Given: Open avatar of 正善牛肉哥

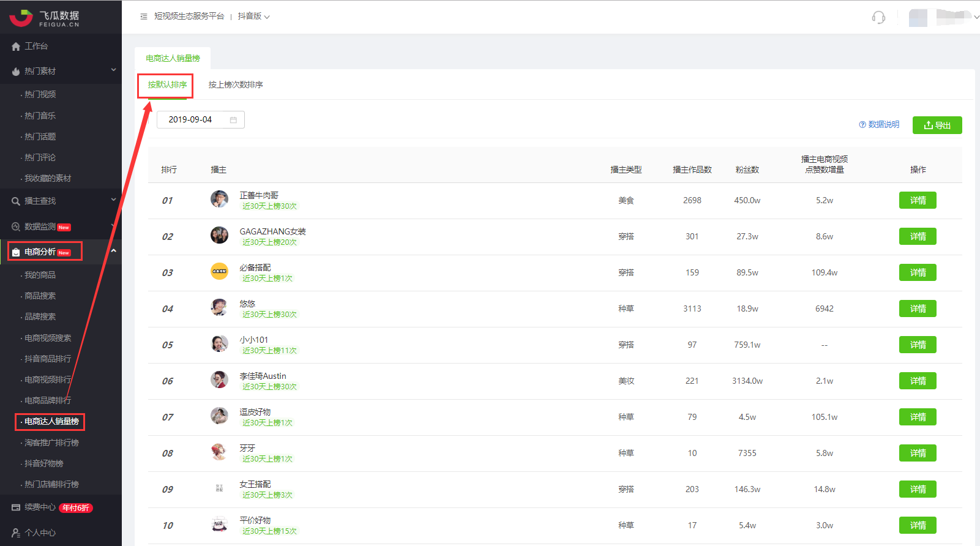Looking at the screenshot, I should 219,199.
